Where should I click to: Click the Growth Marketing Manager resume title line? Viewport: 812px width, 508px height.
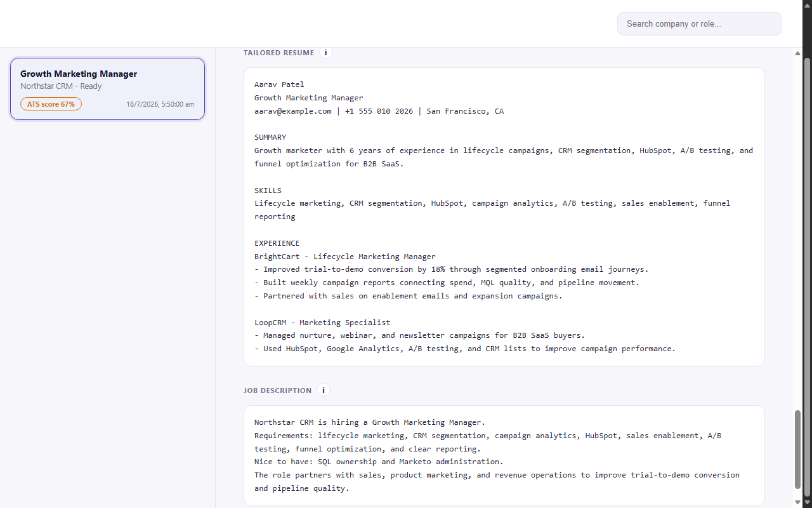coord(309,98)
